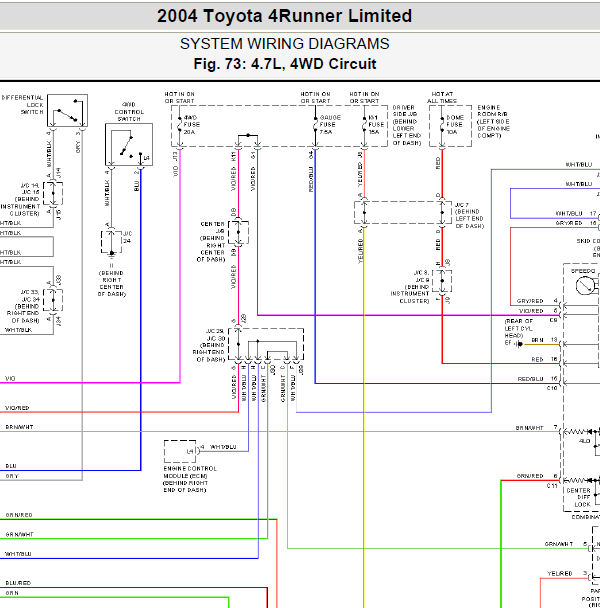Image resolution: width=600 pixels, height=608 pixels.
Task: Click the 'BRN 13' pin label
Action: click(545, 340)
